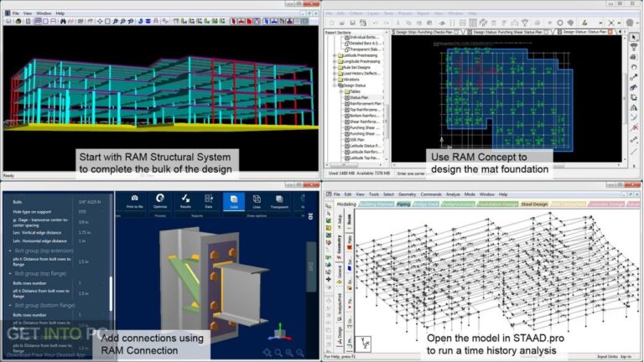Expand the Latitude Prestressing folder
This screenshot has width=644, height=362.
335,55
